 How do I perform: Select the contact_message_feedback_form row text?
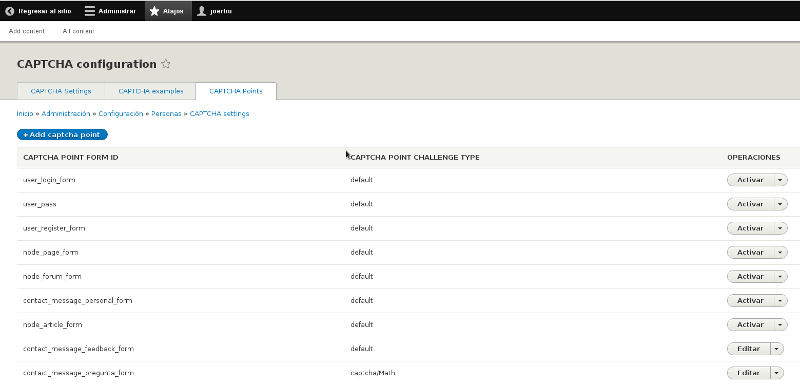coord(79,349)
